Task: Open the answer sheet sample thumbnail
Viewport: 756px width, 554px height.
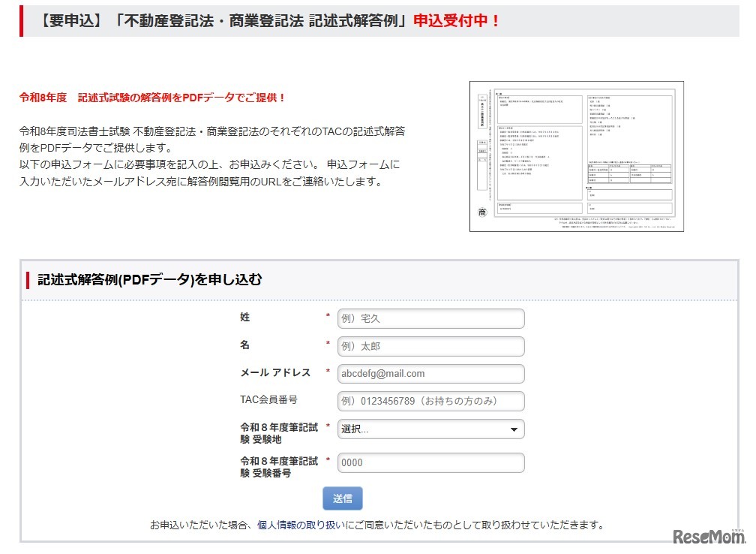Action: [577, 156]
